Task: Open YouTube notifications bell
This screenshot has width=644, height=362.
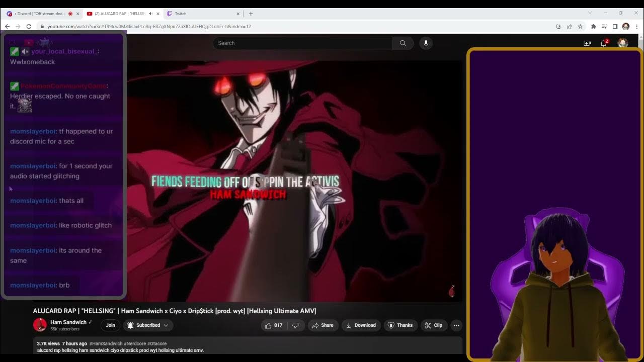Action: tap(604, 43)
